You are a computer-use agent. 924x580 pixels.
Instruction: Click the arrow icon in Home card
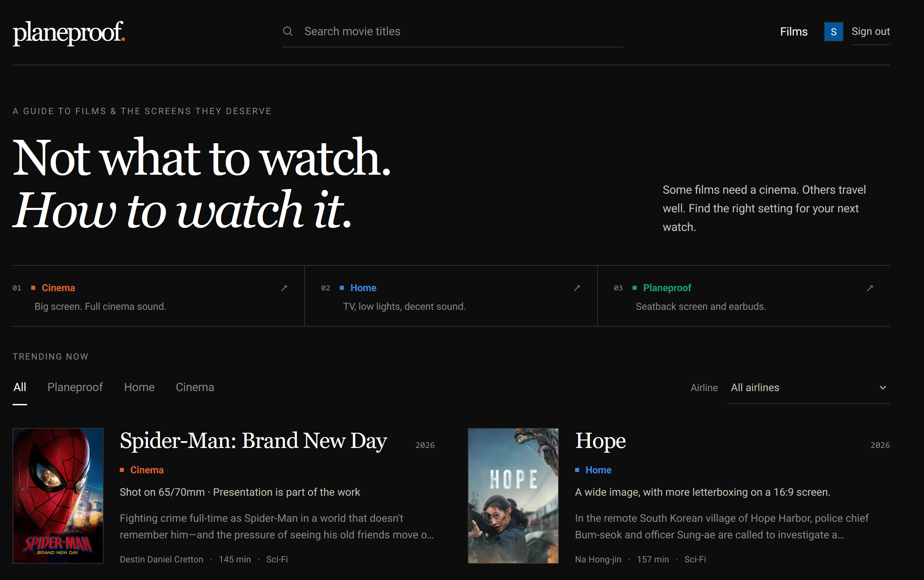[577, 288]
